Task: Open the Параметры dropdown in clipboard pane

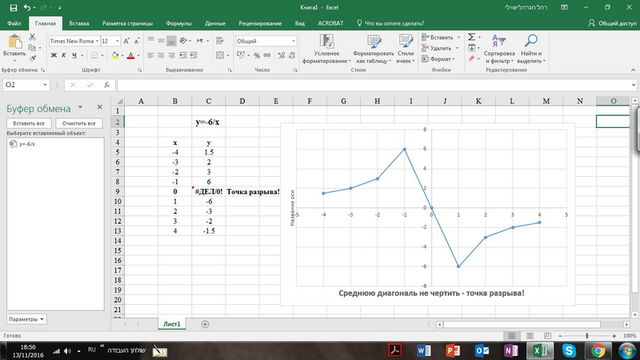Action: tap(27, 319)
